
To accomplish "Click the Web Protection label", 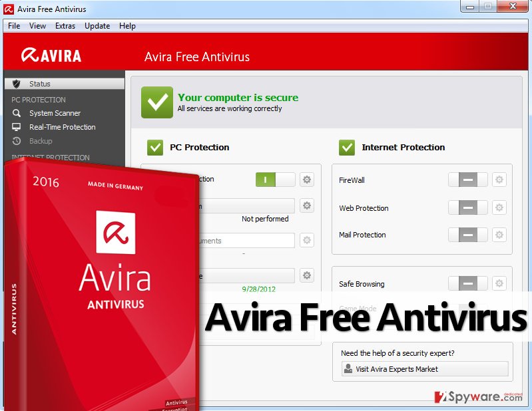I will pos(364,208).
